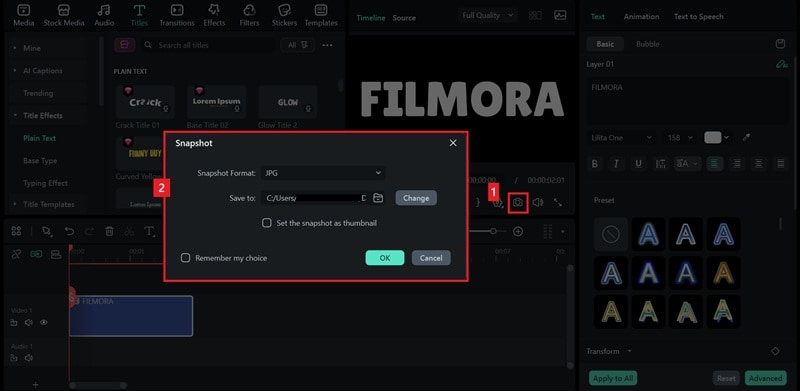Lock the Video 1 track

14,323
